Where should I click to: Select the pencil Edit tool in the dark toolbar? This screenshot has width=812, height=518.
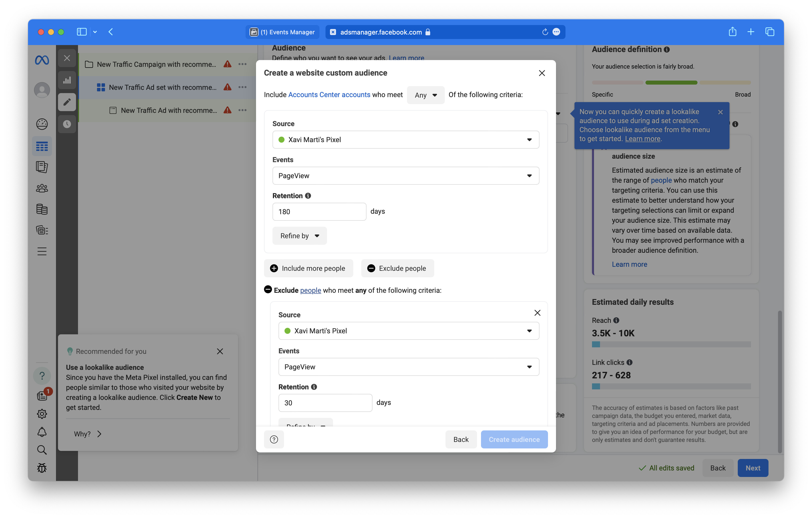67,102
